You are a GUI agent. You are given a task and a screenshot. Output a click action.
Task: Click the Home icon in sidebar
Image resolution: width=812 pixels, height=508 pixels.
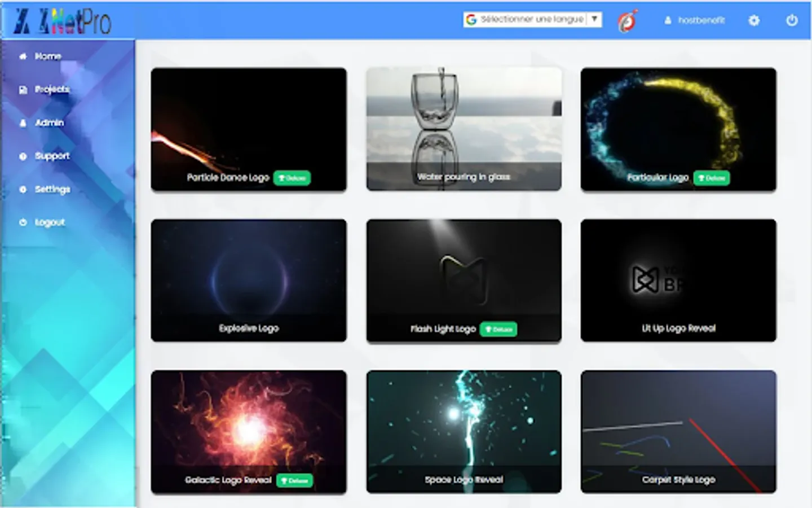[x=23, y=56]
